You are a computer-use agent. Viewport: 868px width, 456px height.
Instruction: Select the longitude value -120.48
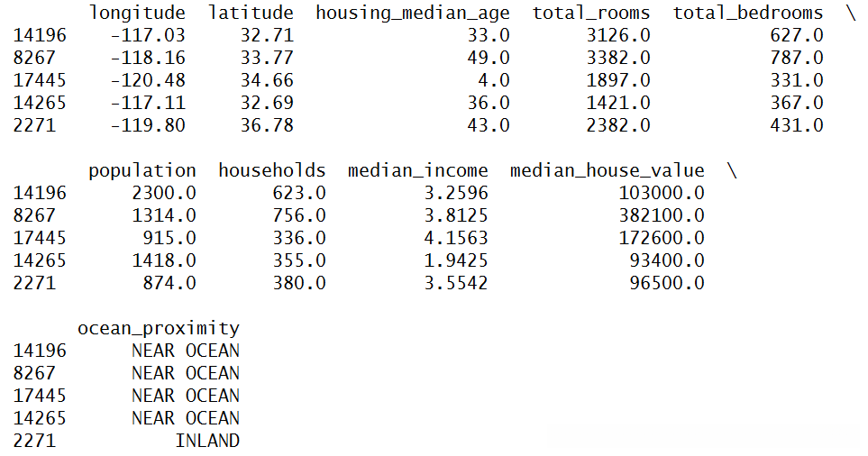[148, 80]
